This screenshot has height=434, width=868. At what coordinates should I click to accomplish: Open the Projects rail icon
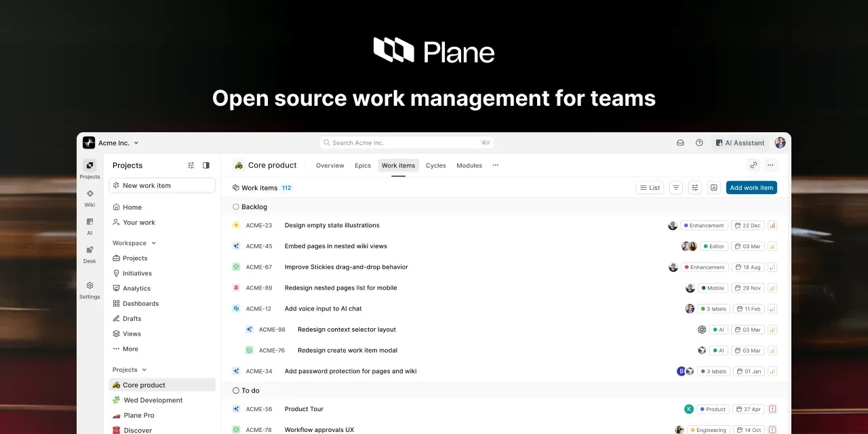pos(90,165)
